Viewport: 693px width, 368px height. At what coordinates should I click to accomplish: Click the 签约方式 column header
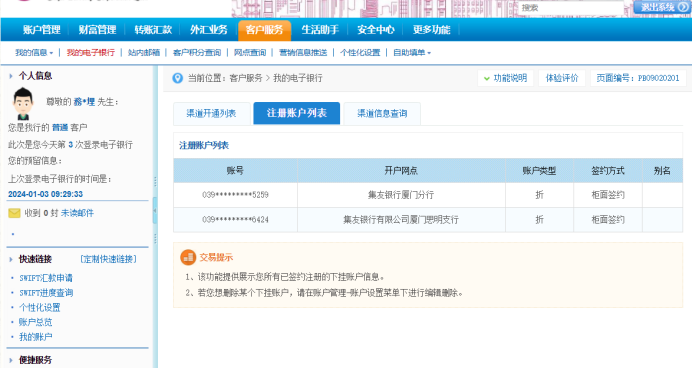pyautogui.click(x=608, y=171)
